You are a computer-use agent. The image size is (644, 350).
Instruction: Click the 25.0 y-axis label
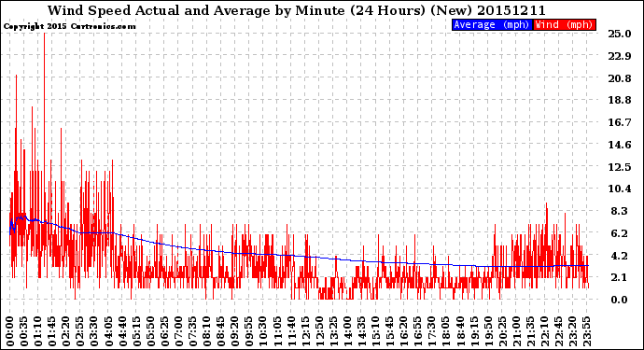(x=620, y=34)
